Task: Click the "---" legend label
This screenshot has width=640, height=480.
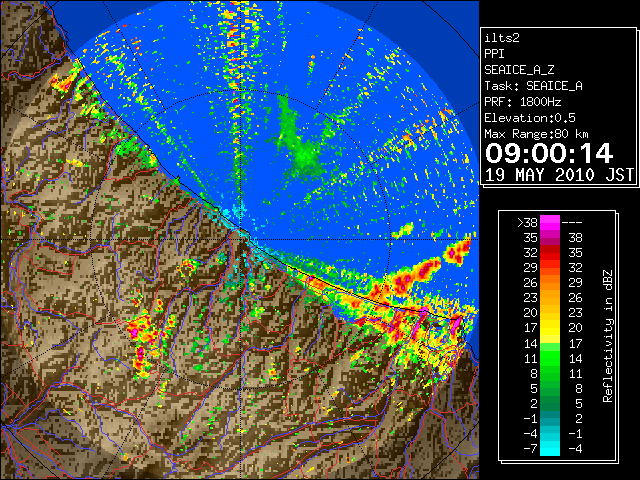Action: pos(572,223)
